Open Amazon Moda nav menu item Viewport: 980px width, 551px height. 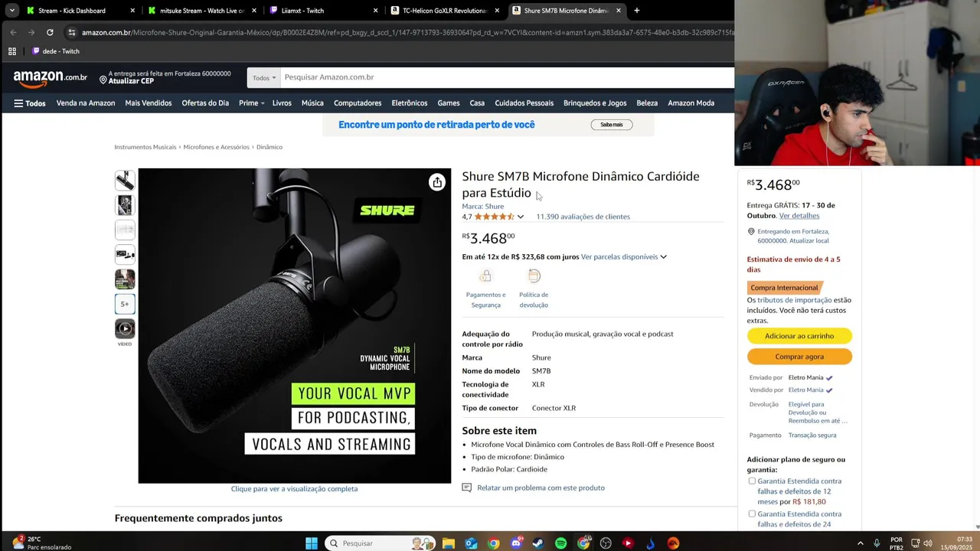[691, 103]
